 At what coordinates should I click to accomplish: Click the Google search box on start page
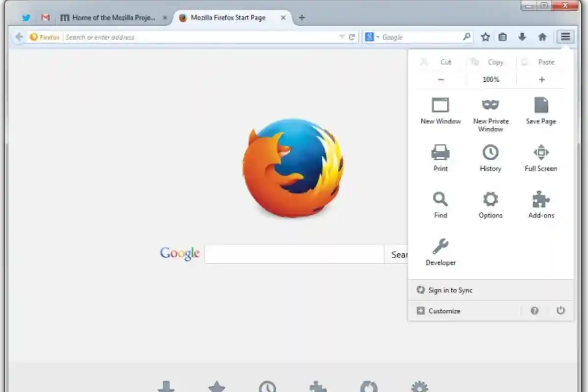294,254
